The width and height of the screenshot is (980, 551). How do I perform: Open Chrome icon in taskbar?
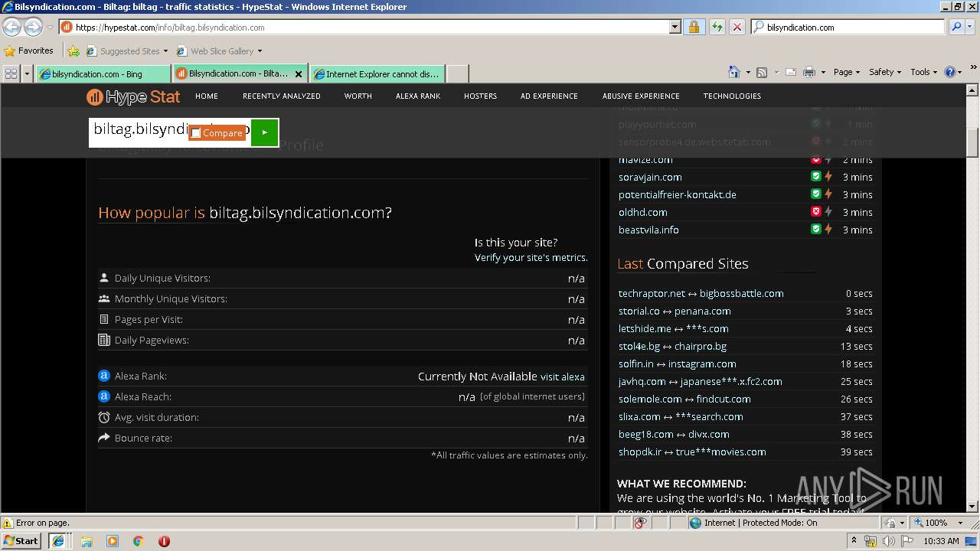click(139, 541)
